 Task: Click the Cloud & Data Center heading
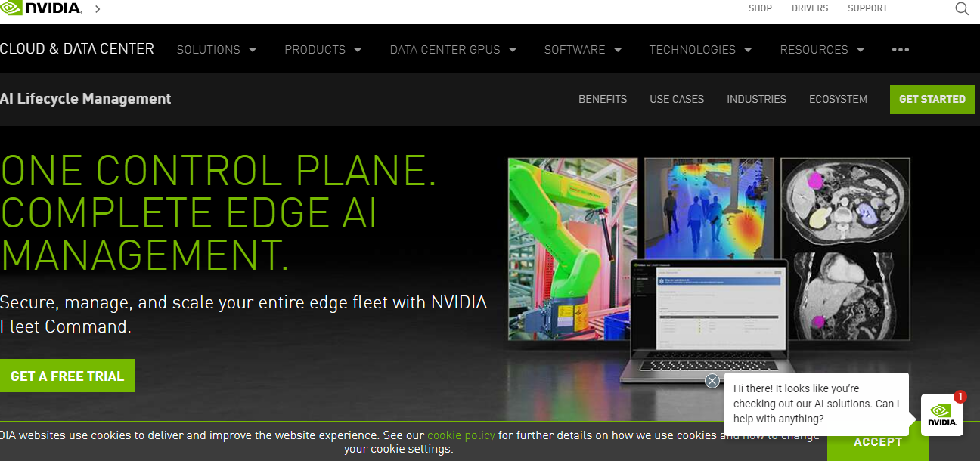pyautogui.click(x=77, y=48)
